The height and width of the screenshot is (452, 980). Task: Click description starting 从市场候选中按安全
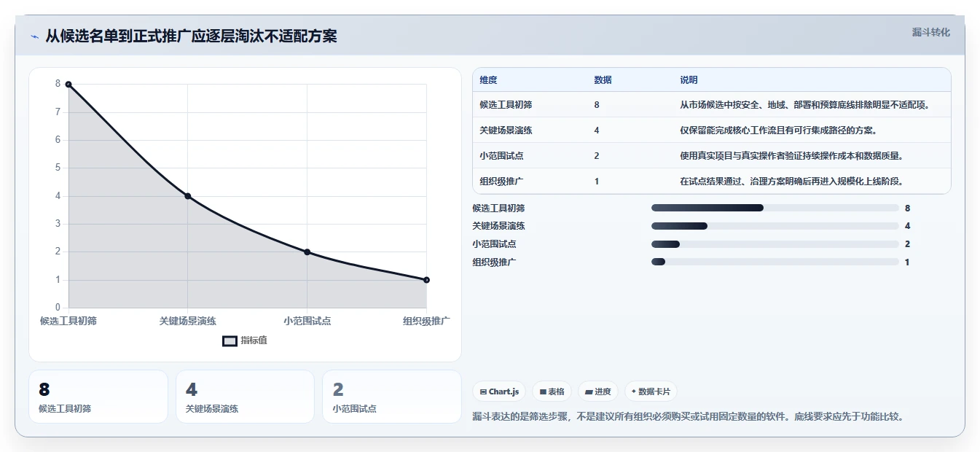coord(806,105)
